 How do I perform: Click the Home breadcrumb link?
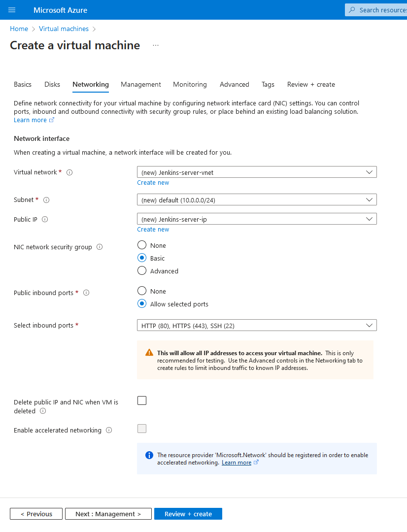19,29
